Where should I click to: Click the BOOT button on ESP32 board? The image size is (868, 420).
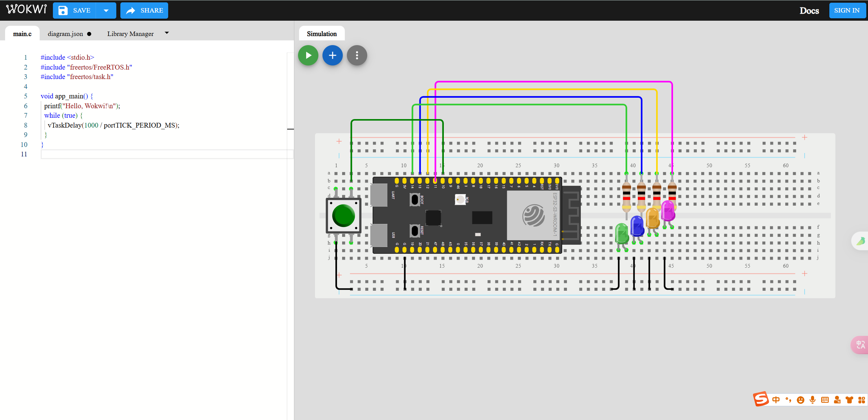point(415,199)
